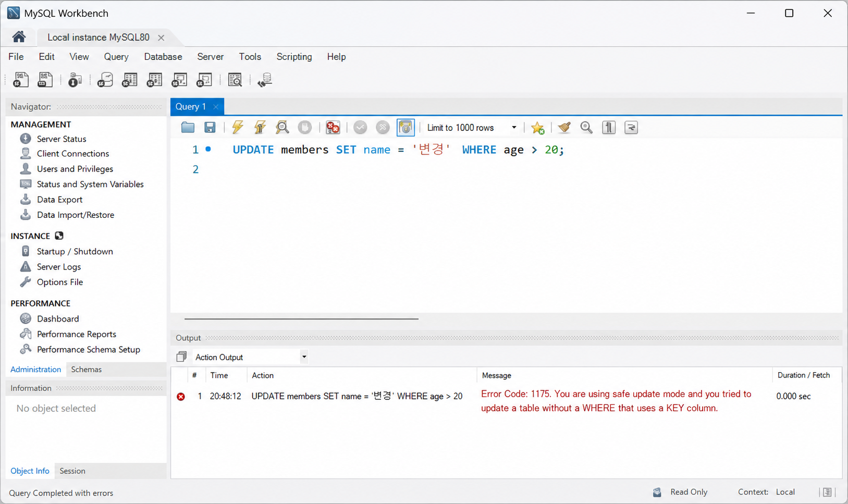
Task: Toggle the autocommit mode button
Action: (x=405, y=127)
